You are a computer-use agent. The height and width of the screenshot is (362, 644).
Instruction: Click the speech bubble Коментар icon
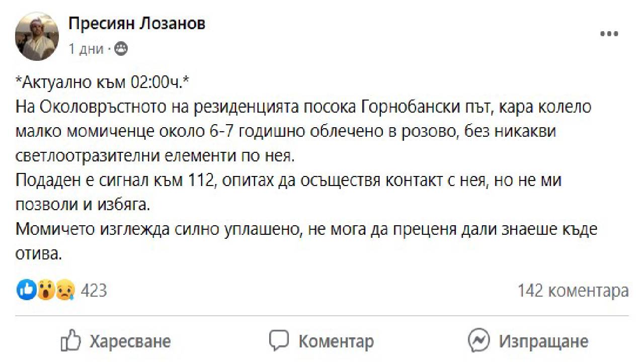click(279, 340)
